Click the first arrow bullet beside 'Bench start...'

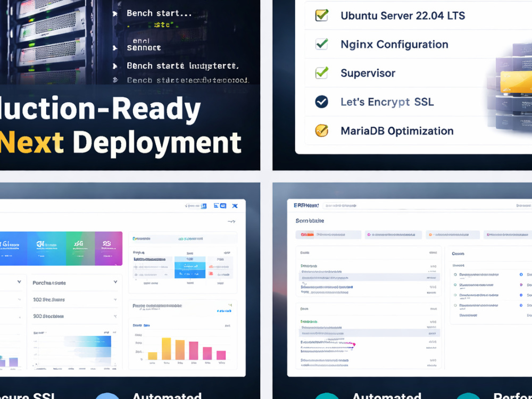coord(115,14)
